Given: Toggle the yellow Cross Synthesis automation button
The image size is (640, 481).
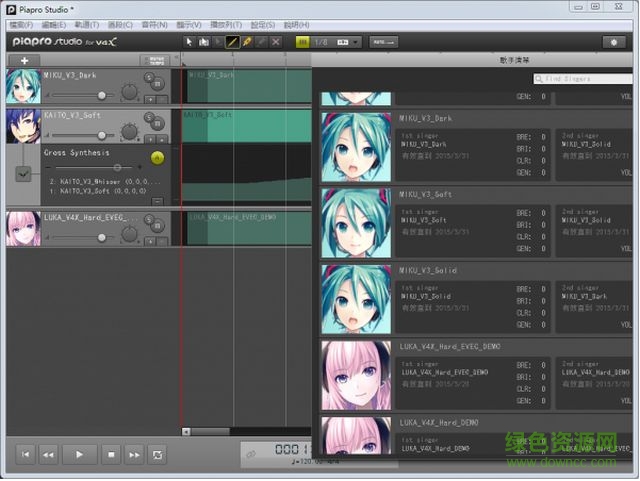Looking at the screenshot, I should coord(157,158).
